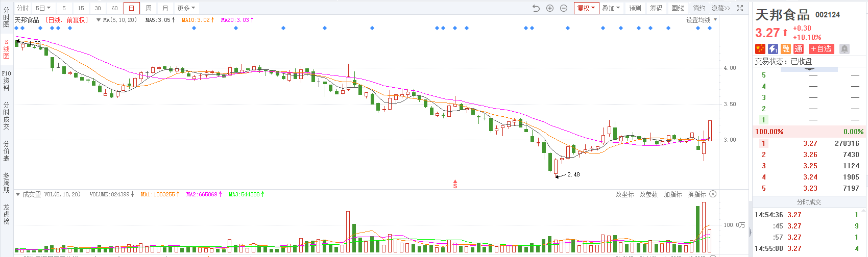Click the price alert bell icon

[845, 49]
